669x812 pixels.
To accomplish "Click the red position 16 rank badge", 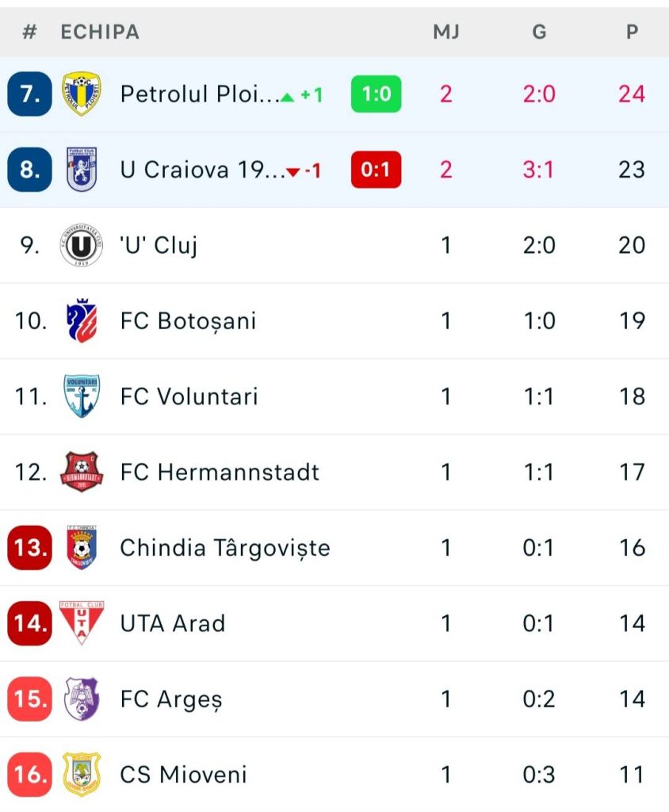I will click(30, 775).
